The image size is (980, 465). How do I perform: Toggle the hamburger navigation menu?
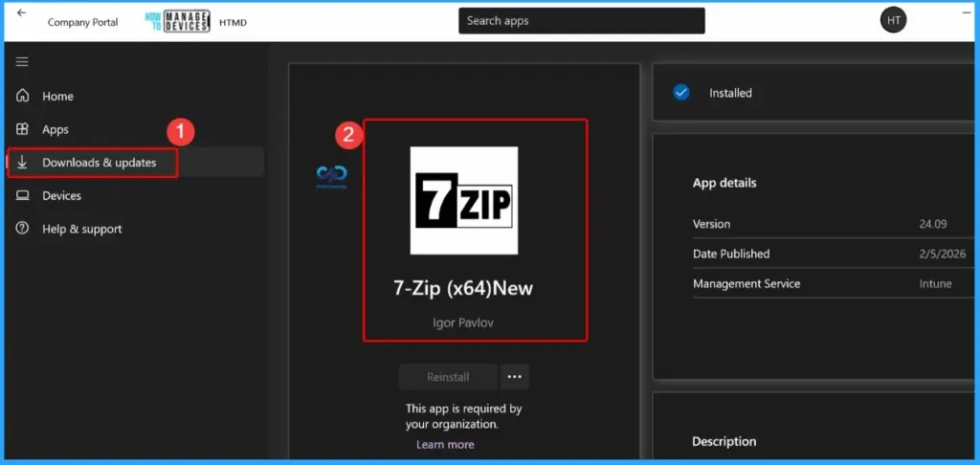(x=22, y=62)
